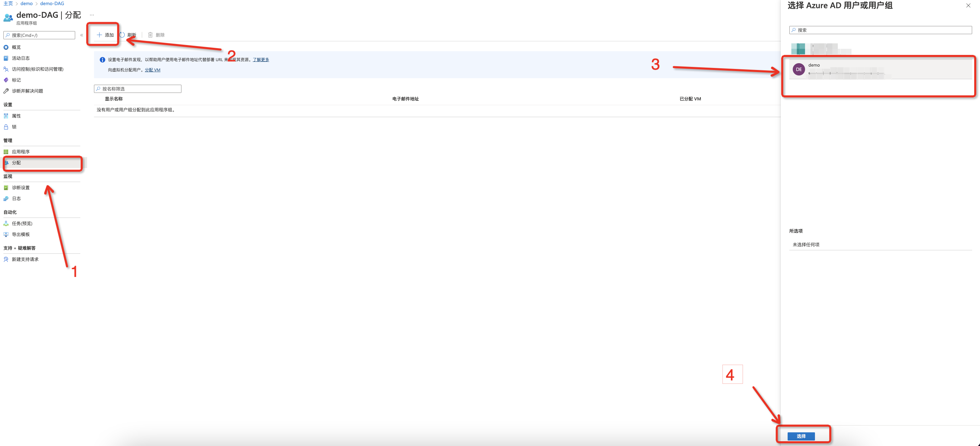Viewport: 980px width, 446px height.
Task: Open 日志 logs page
Action: point(16,198)
